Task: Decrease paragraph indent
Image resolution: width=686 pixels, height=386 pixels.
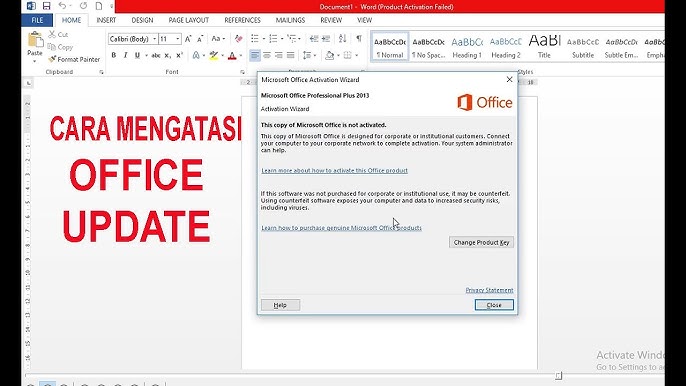Action: click(314, 39)
